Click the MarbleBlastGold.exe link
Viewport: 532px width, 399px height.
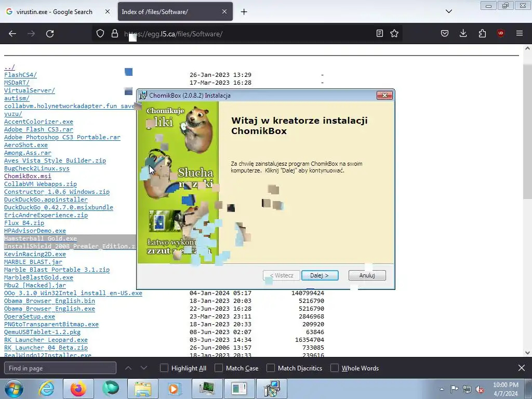pyautogui.click(x=38, y=277)
